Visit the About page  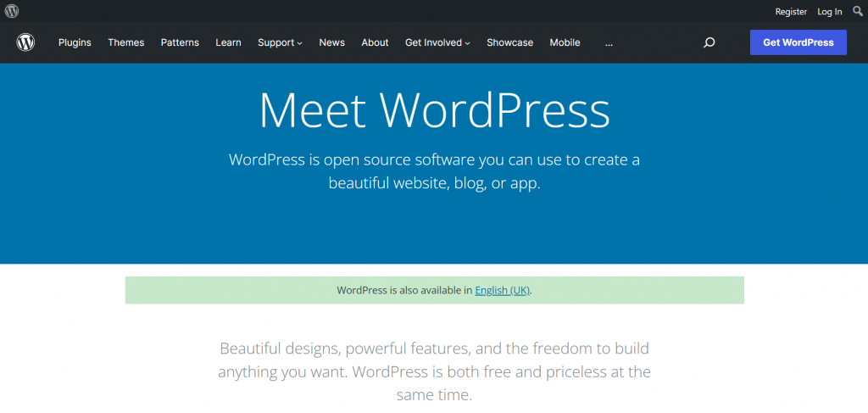376,42
